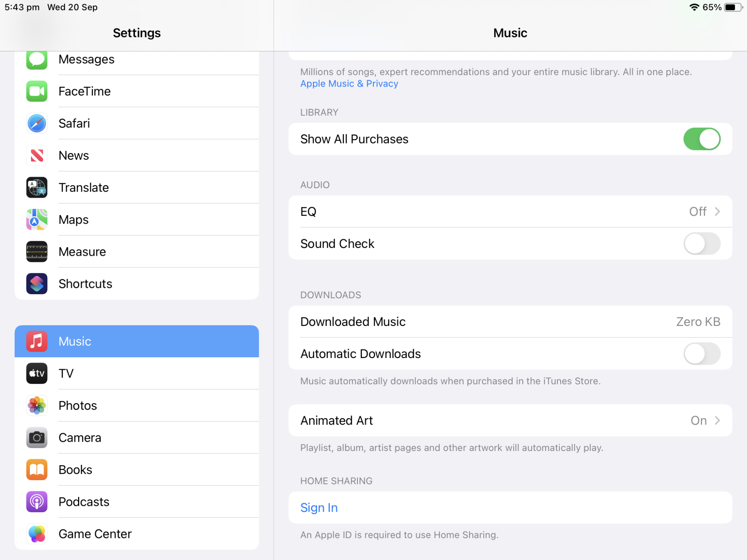Open Downloaded Music row

pyautogui.click(x=510, y=321)
